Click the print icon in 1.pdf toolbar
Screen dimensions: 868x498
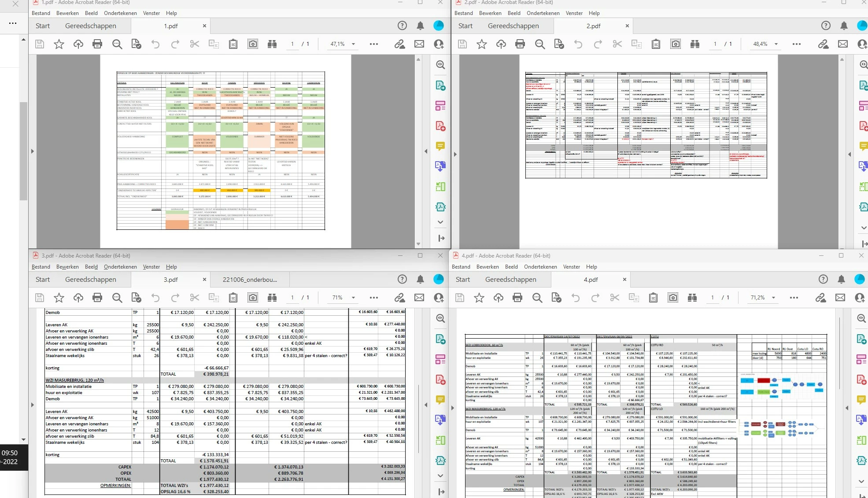[97, 44]
